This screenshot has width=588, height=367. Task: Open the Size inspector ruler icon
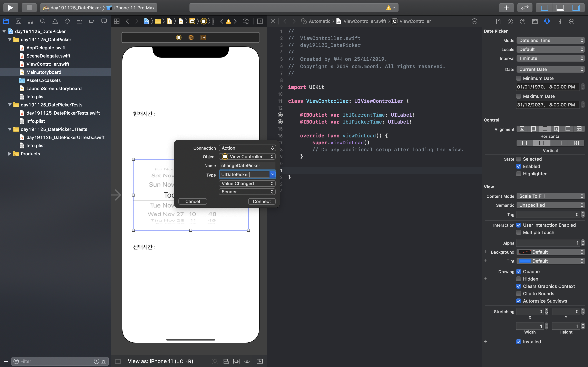point(559,22)
